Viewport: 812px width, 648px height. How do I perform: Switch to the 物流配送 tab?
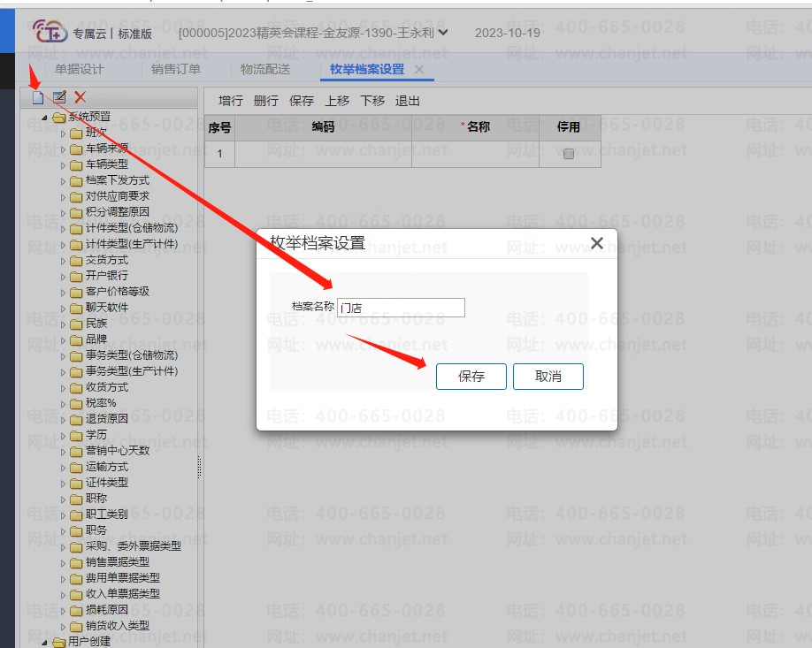(265, 69)
